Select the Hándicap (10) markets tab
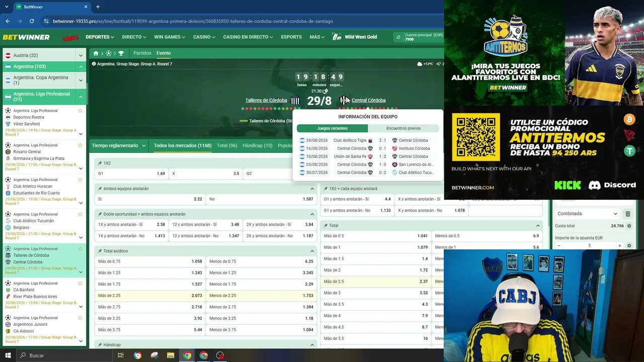The height and width of the screenshot is (362, 644). coord(258,146)
